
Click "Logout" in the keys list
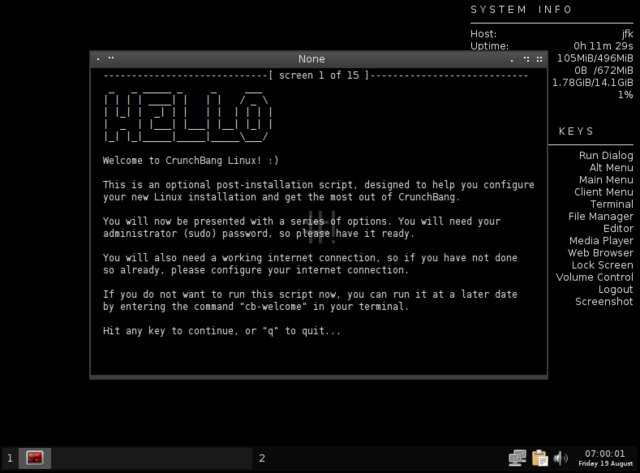(616, 290)
